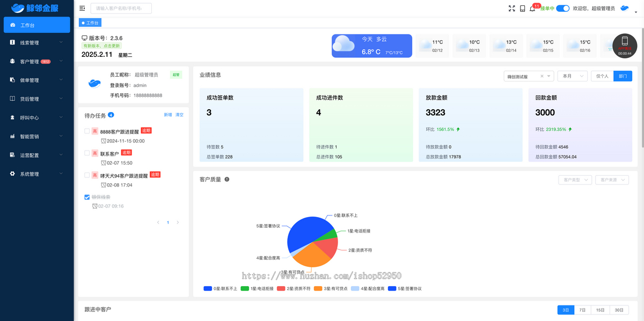Select the 15日 range tab
The image size is (644, 321).
[600, 310]
